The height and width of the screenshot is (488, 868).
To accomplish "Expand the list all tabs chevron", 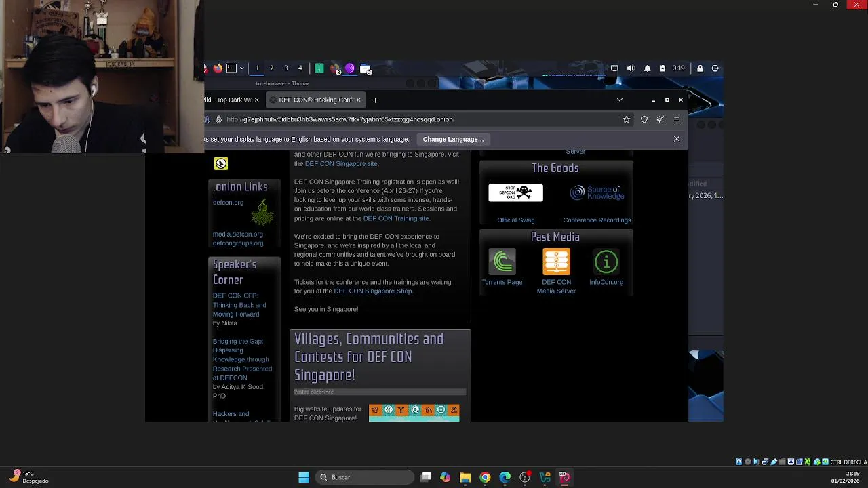I will [x=619, y=100].
